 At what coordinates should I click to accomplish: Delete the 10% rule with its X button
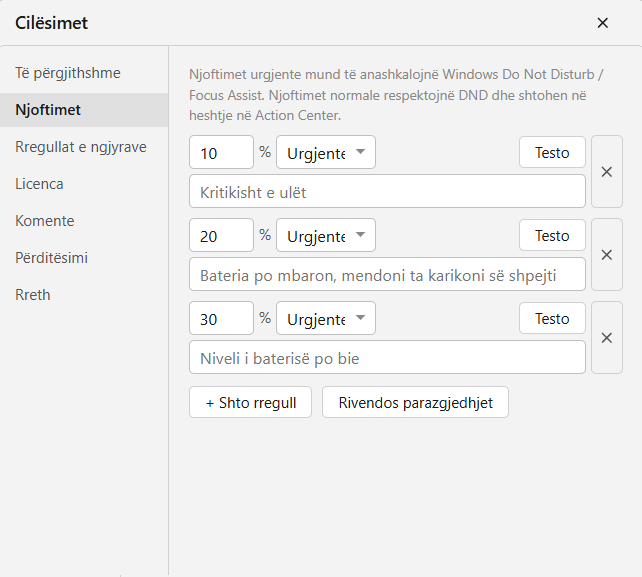[607, 172]
